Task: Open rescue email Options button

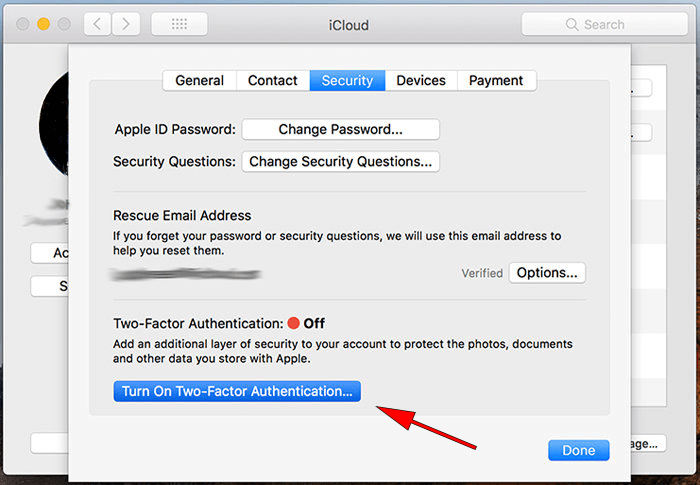Action: pos(547,273)
